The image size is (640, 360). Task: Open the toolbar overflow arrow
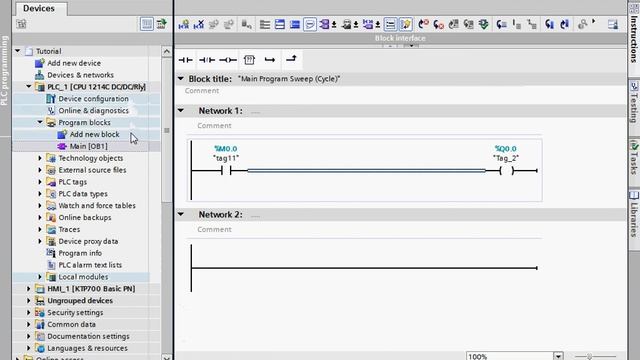pos(594,21)
